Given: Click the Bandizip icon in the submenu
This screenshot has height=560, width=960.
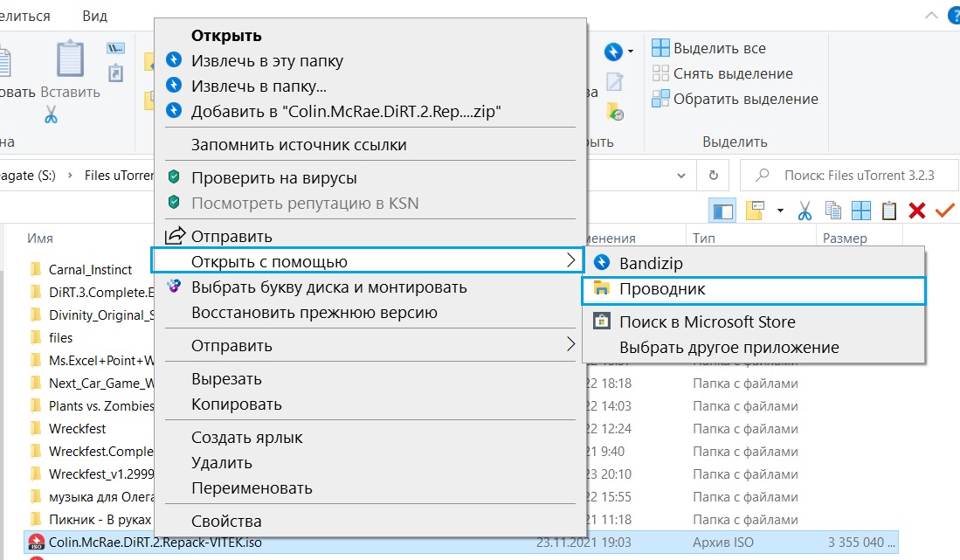Looking at the screenshot, I should tap(602, 263).
